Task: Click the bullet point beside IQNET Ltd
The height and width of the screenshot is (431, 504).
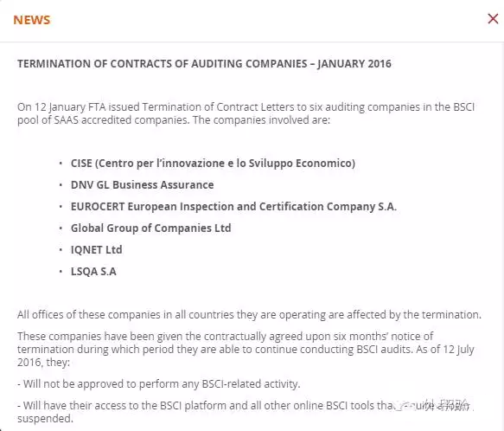Action: [61, 250]
